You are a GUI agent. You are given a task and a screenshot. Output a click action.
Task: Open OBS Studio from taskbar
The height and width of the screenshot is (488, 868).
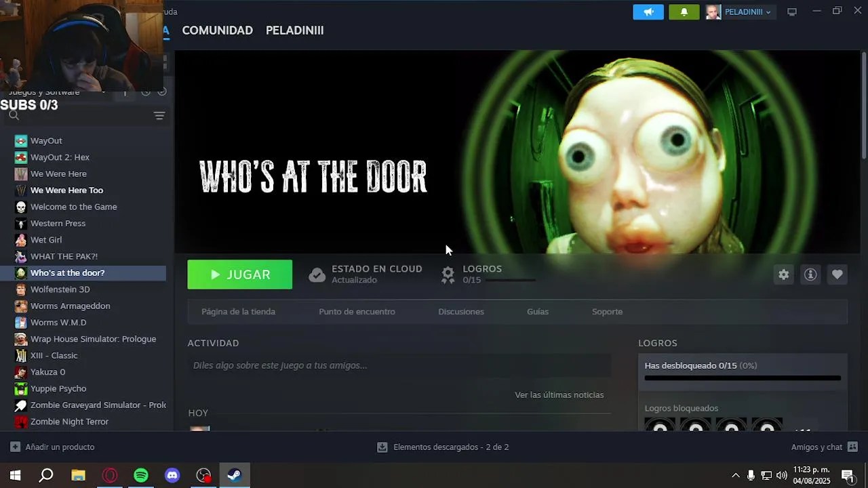tap(203, 476)
